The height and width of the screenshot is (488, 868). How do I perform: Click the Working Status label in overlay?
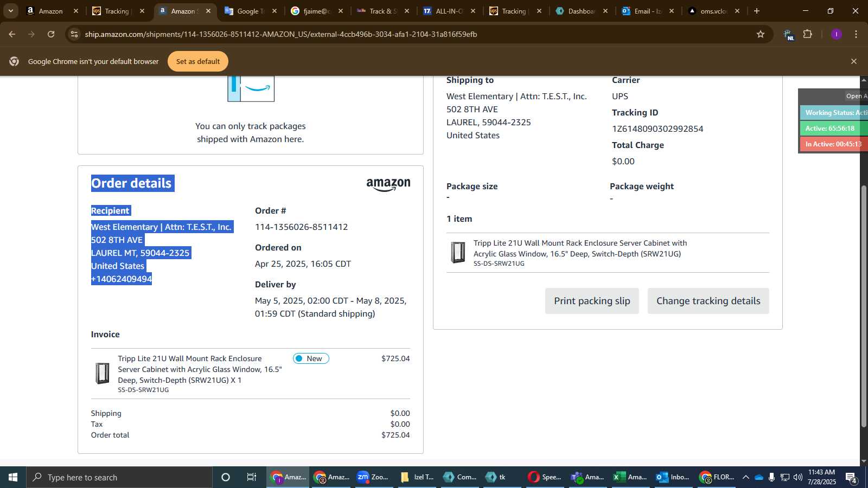[x=834, y=113]
